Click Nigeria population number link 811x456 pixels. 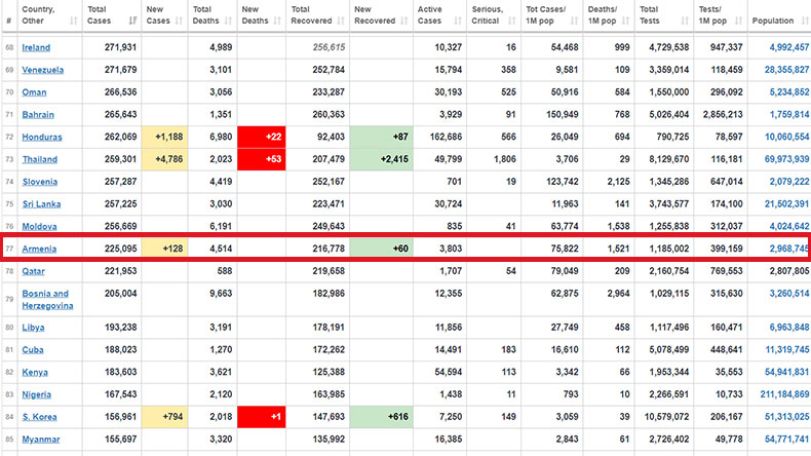click(x=785, y=394)
